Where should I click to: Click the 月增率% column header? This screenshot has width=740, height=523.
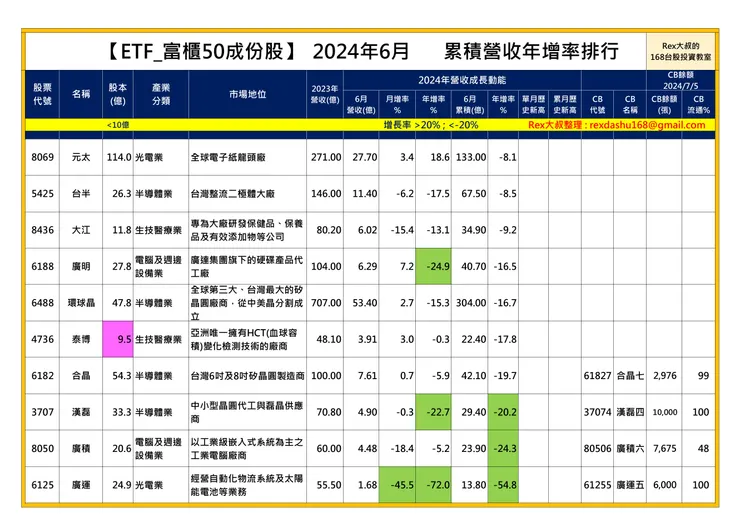point(397,104)
